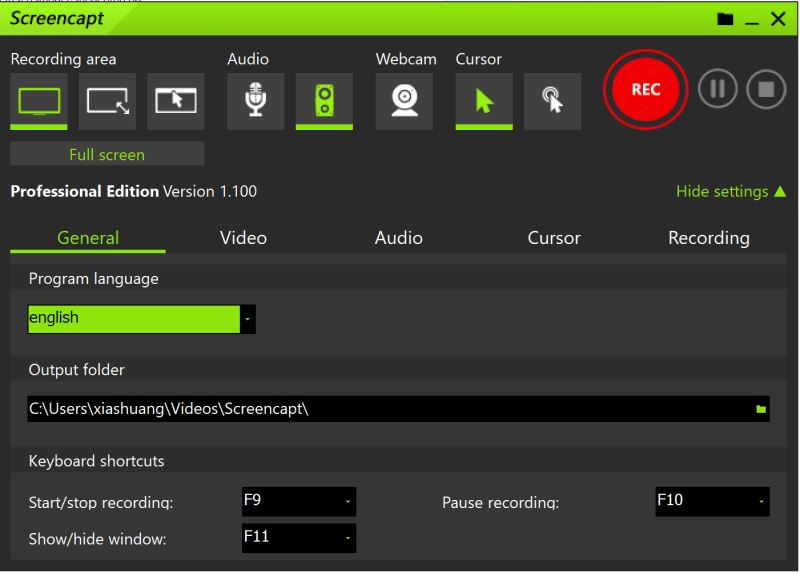The height and width of the screenshot is (573, 800).
Task: Click the Start/stop recording label
Action: (101, 503)
